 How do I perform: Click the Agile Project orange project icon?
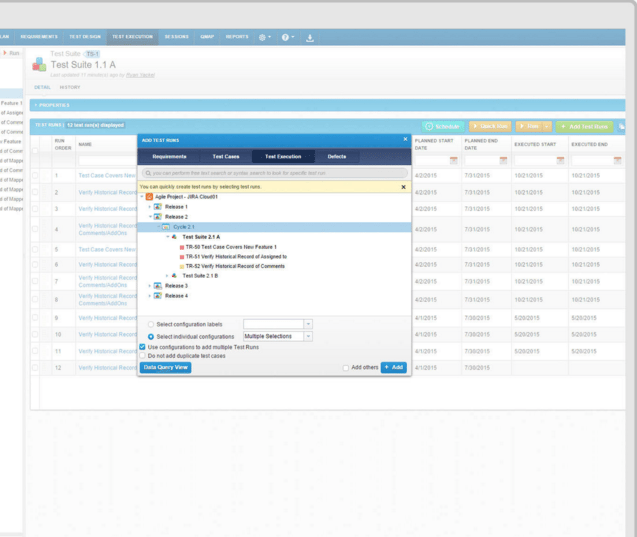pos(150,197)
